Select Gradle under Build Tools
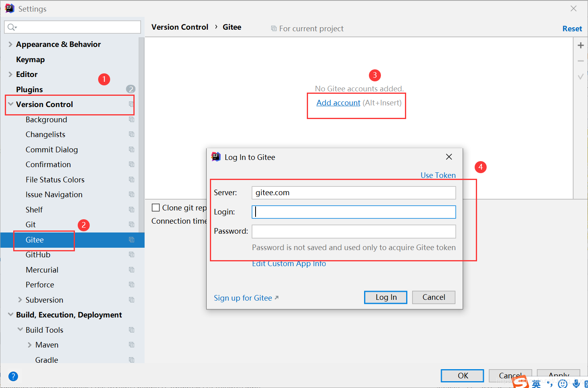The width and height of the screenshot is (588, 388). [46, 360]
